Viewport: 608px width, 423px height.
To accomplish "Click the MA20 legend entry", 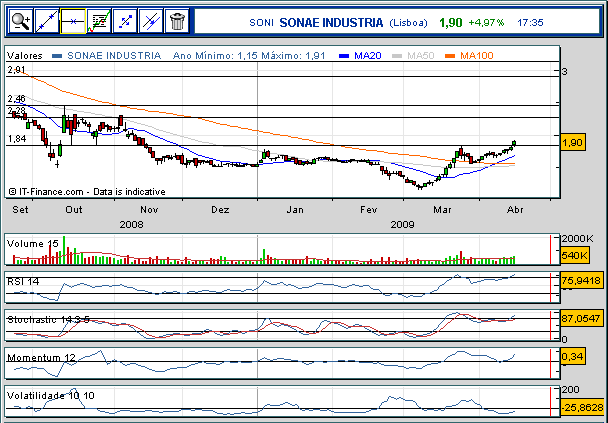I will (x=368, y=55).
